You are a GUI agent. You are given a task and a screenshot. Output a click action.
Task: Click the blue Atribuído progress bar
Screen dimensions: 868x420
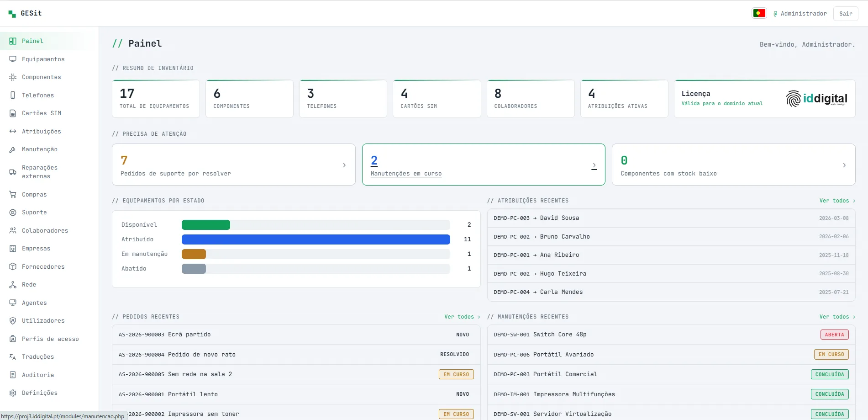(x=316, y=239)
